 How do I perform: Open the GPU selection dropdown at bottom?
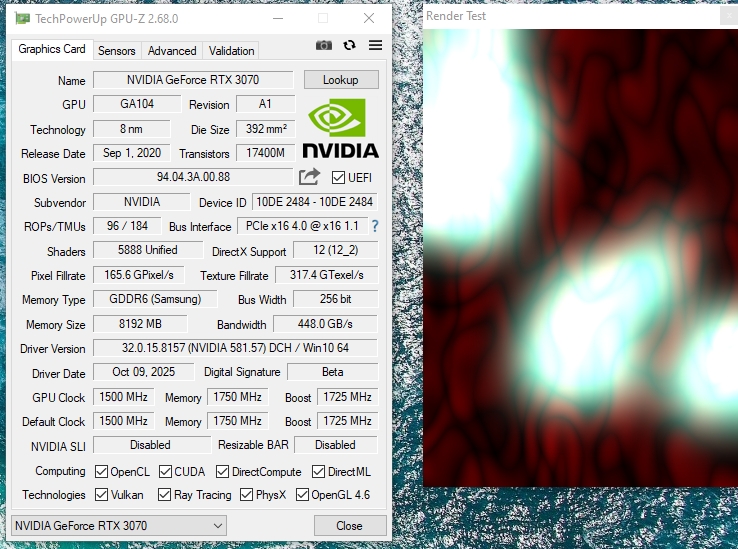(x=119, y=525)
